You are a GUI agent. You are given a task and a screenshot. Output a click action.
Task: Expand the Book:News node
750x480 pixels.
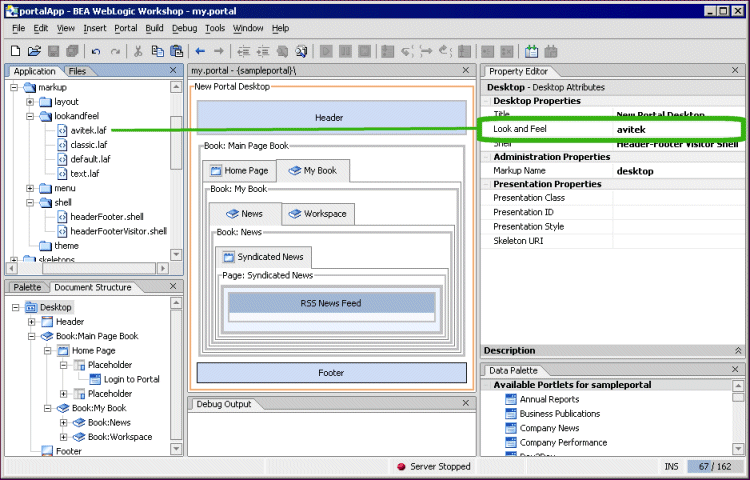[64, 423]
